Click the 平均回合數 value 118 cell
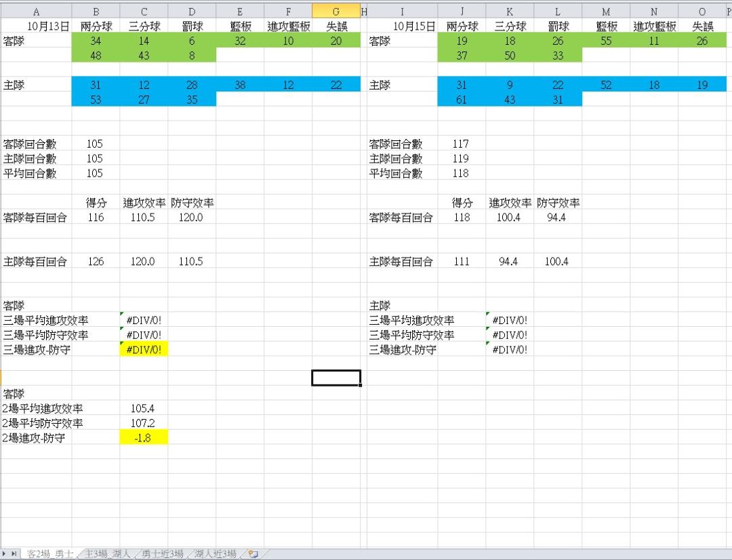Viewport: 732px width, 560px height. pyautogui.click(x=461, y=174)
